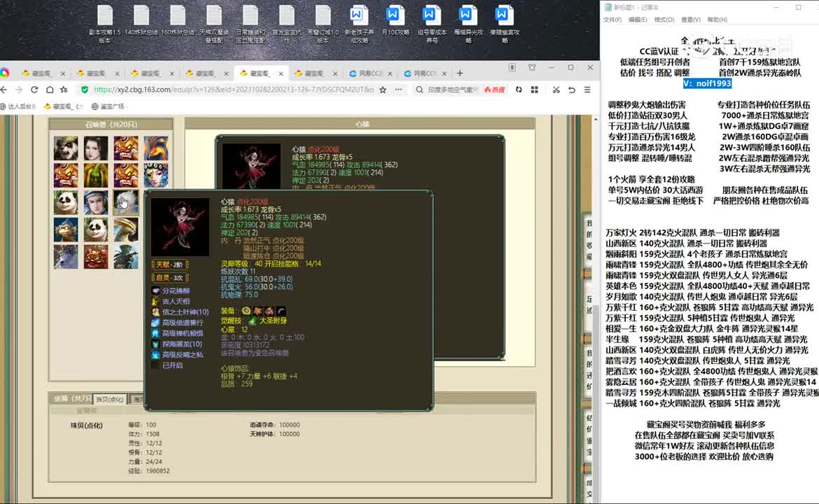Image resolution: width=819 pixels, height=504 pixels.
Task: Click the crescent-shaped last equipment icon
Action: coord(281,311)
